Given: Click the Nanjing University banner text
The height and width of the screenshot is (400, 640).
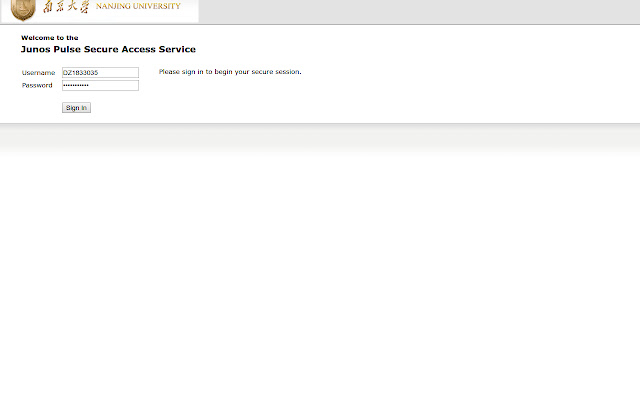Looking at the screenshot, I should (138, 6).
